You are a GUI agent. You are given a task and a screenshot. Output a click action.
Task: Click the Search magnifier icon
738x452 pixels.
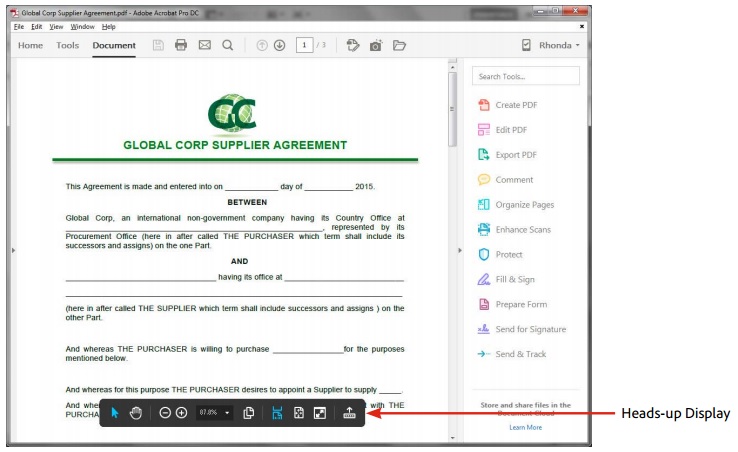click(227, 45)
